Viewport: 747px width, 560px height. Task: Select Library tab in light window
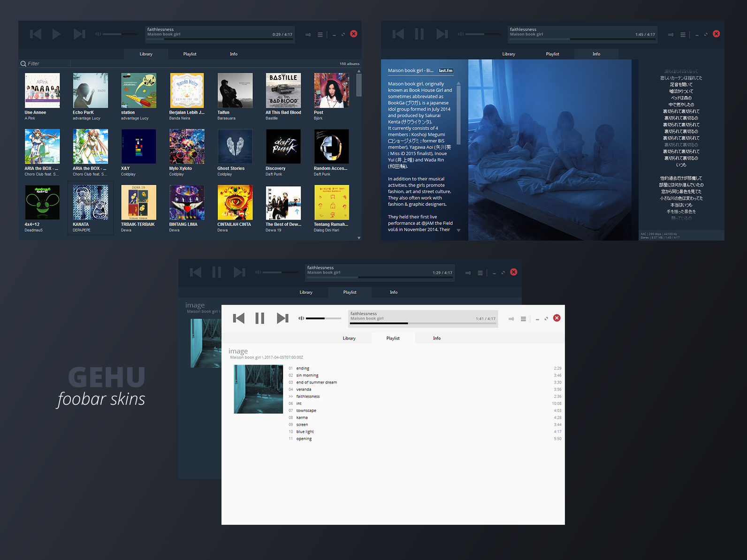coord(349,338)
